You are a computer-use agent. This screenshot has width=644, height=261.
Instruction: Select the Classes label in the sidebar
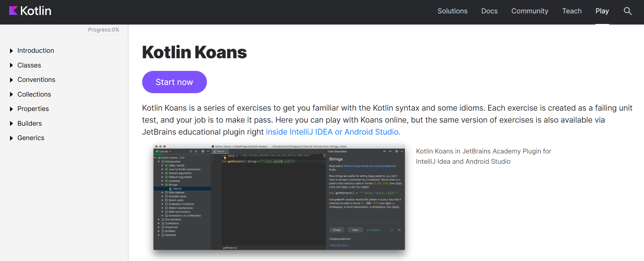29,65
